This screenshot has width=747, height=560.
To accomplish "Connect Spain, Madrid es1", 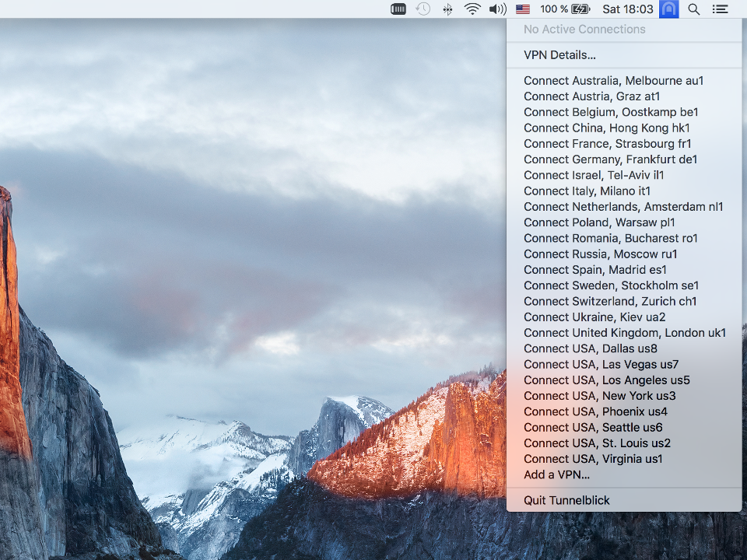I will coord(624,269).
